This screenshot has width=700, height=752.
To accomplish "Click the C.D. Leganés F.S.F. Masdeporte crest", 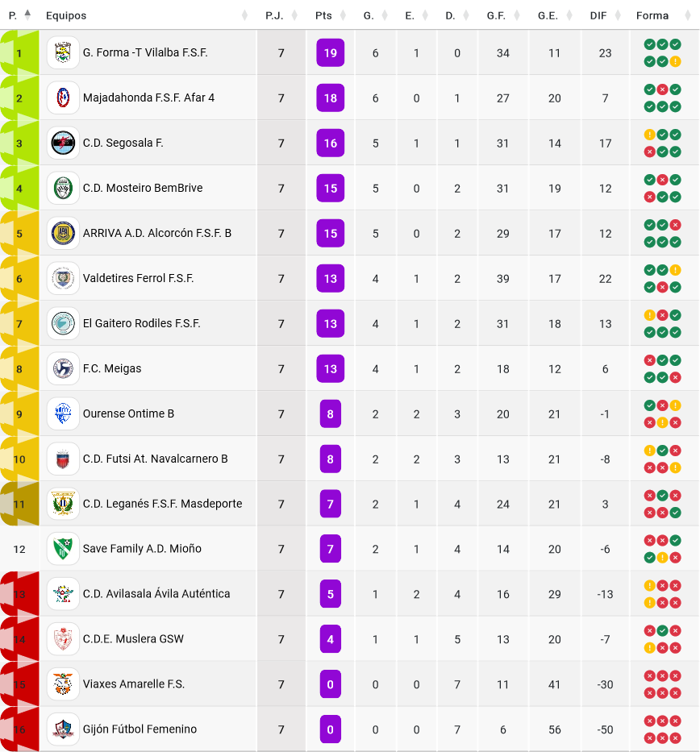I will [63, 504].
